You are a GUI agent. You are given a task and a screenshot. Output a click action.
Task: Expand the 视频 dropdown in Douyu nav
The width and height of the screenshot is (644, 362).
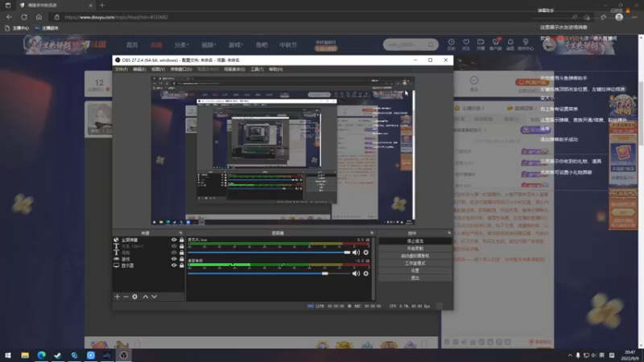tap(208, 45)
